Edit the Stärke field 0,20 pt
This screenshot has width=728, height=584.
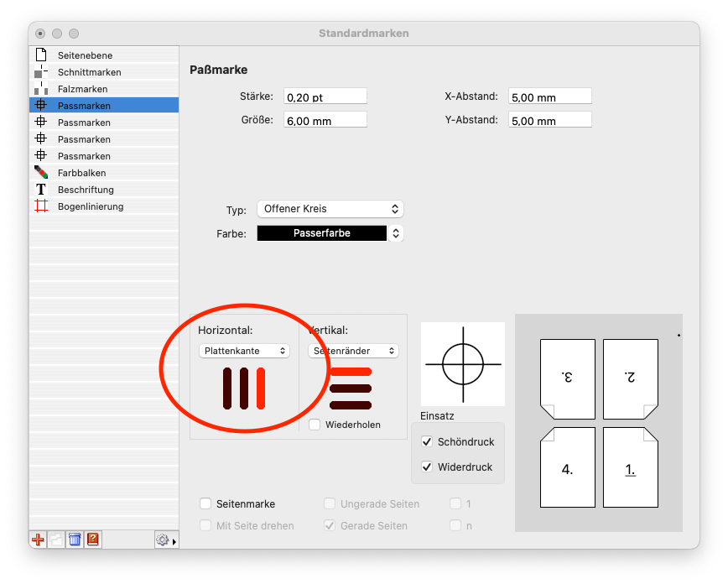(x=325, y=96)
